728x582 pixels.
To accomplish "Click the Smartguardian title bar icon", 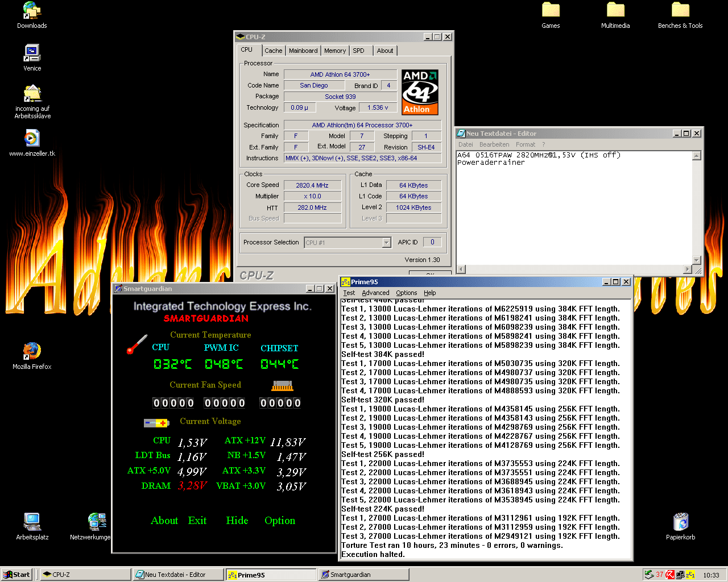I will point(118,289).
